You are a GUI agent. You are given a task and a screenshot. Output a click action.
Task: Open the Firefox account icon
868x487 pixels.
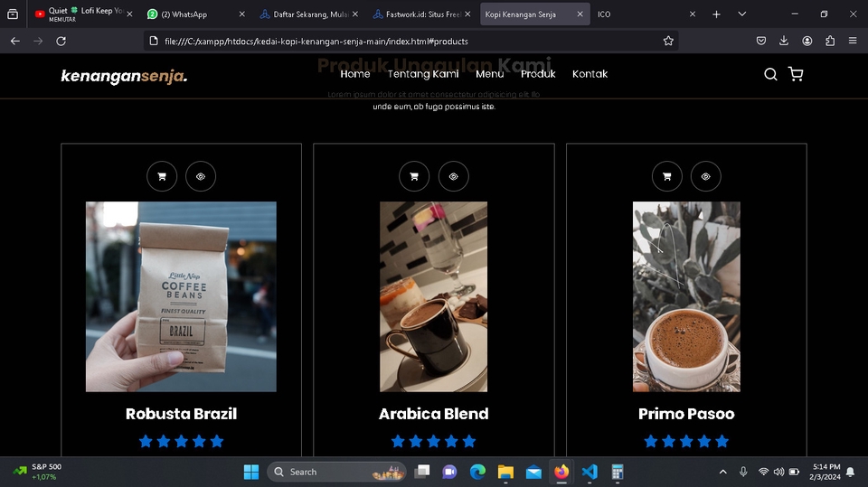pyautogui.click(x=807, y=41)
